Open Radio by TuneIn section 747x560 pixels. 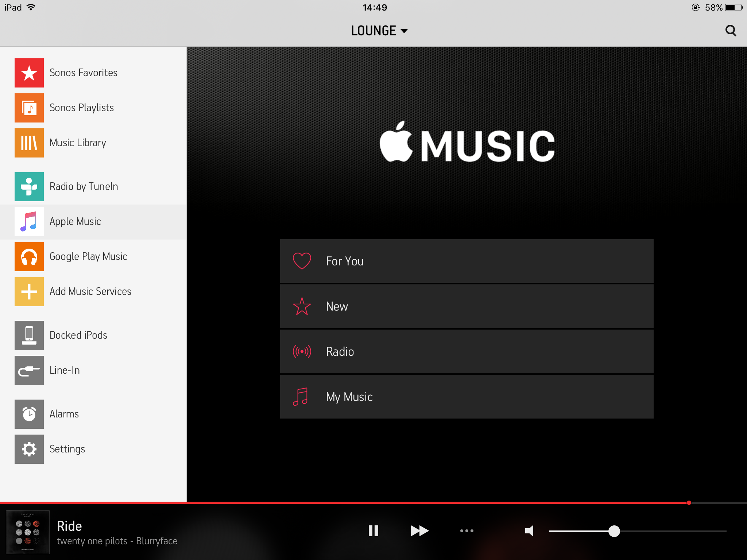click(x=94, y=186)
